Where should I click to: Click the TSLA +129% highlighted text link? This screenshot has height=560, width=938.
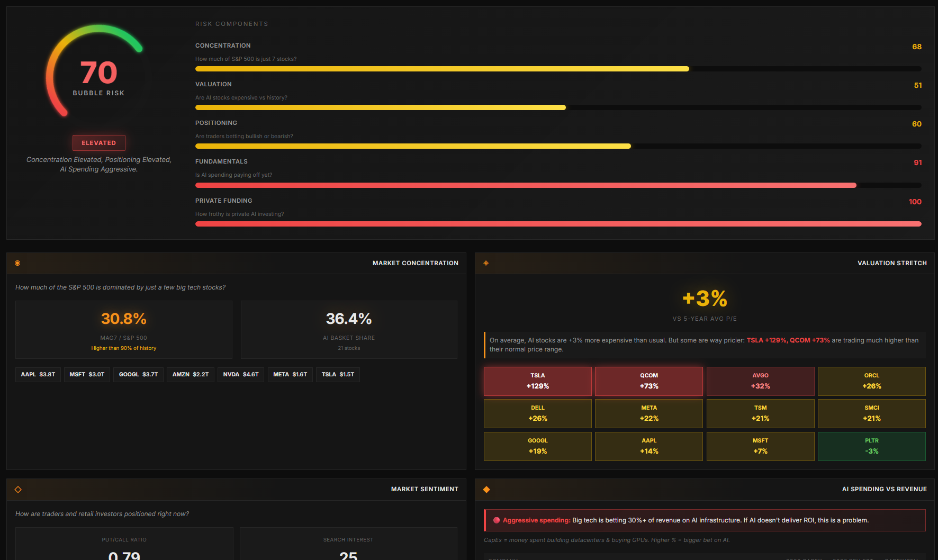pos(766,340)
